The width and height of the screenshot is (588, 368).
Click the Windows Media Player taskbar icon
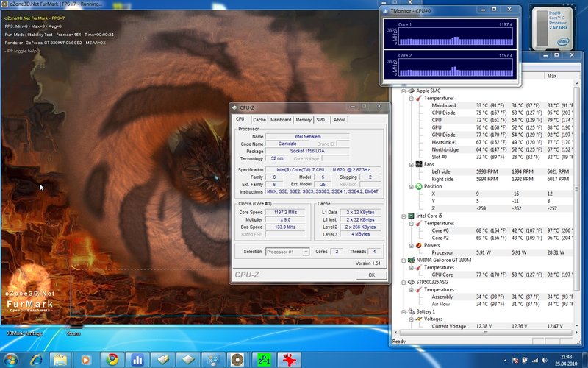[x=86, y=360]
